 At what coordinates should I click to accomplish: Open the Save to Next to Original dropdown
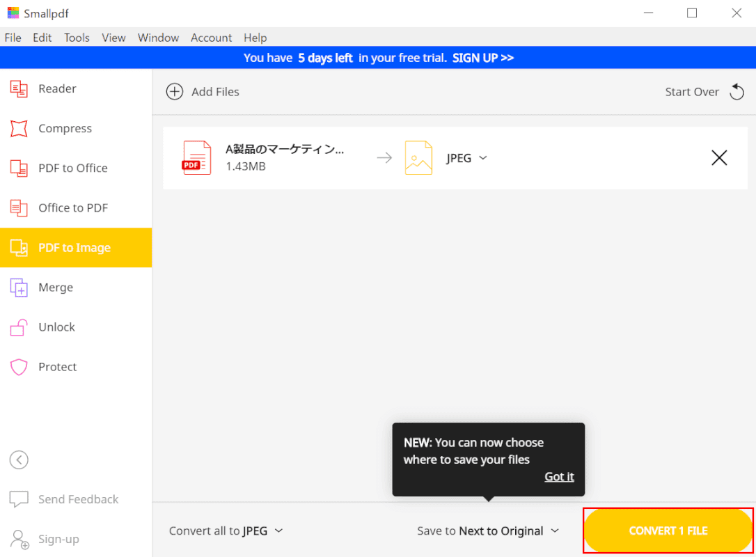(488, 531)
